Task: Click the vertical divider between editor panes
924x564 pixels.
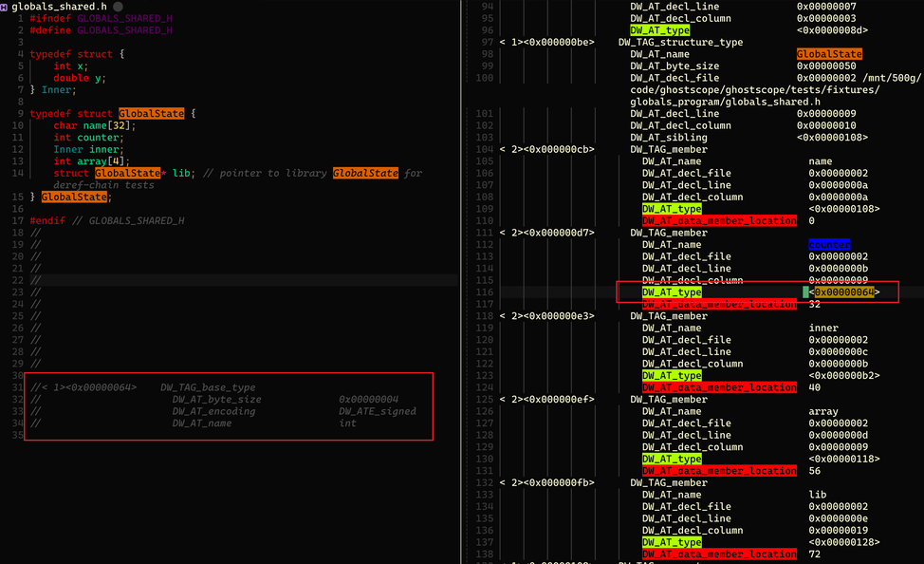Action: point(462,282)
